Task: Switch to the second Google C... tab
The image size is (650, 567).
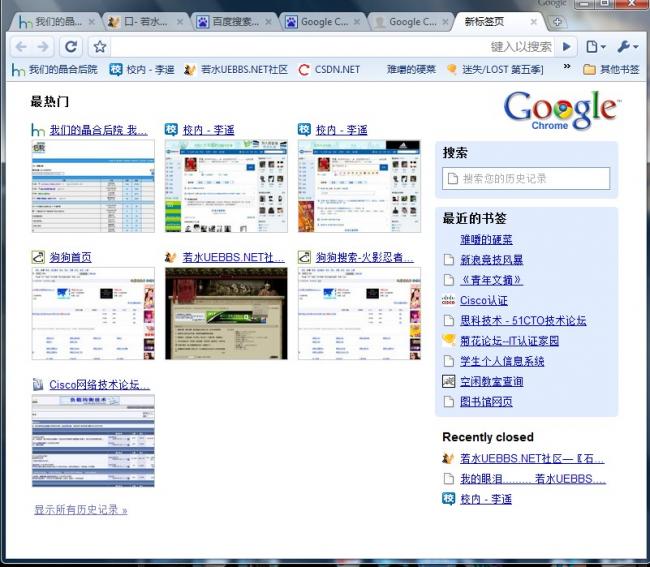Action: [410, 22]
